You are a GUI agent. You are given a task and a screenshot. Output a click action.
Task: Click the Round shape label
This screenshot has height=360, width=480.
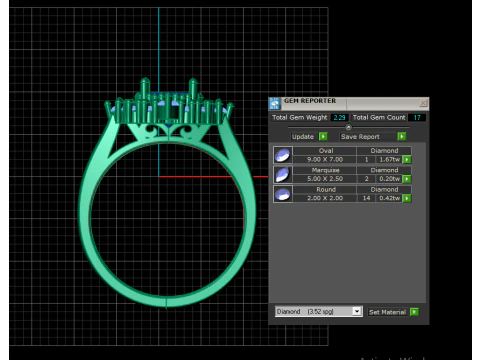coord(326,189)
